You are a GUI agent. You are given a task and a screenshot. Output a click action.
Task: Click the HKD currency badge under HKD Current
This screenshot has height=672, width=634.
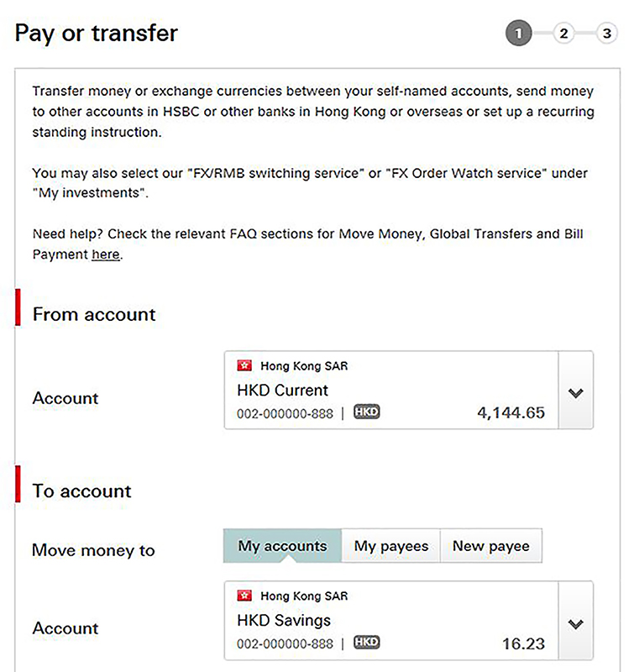tap(366, 412)
